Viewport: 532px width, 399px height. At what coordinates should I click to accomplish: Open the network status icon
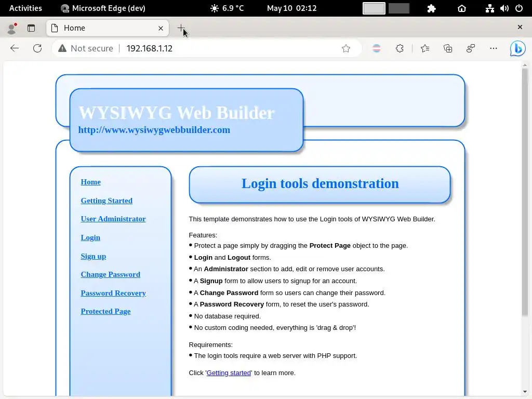coord(489,8)
